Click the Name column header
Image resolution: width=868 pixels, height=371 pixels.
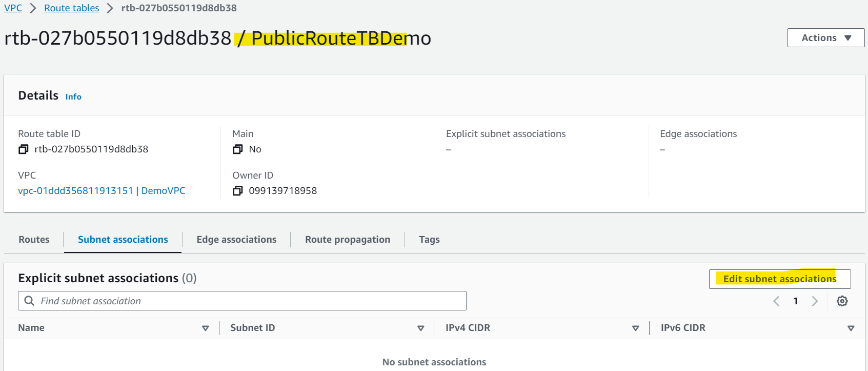pos(31,328)
